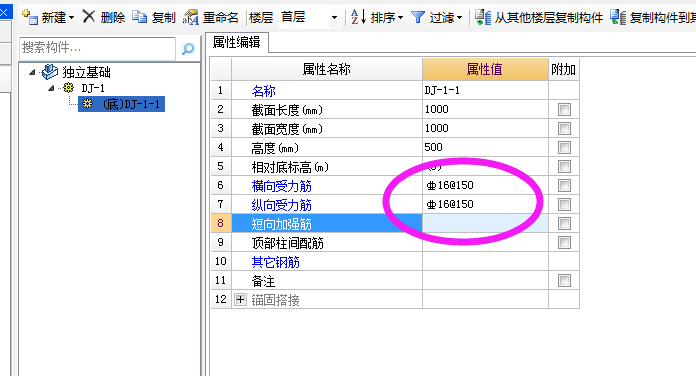Click 纵向受力筋 value 16@150
696x376 pixels.
485,204
